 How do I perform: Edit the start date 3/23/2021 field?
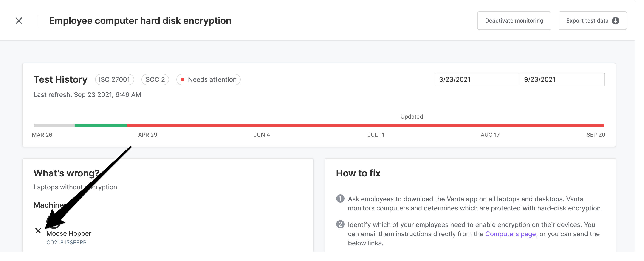(477, 79)
